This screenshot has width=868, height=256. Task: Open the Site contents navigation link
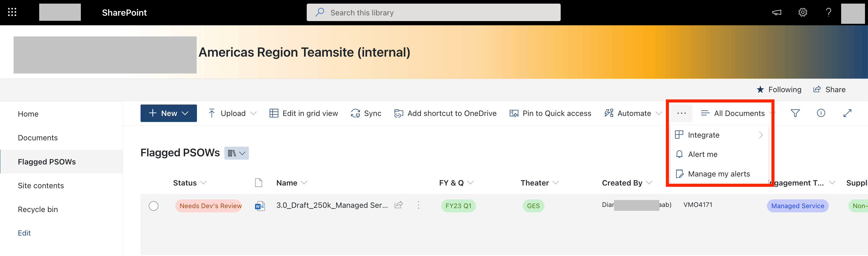pos(41,185)
